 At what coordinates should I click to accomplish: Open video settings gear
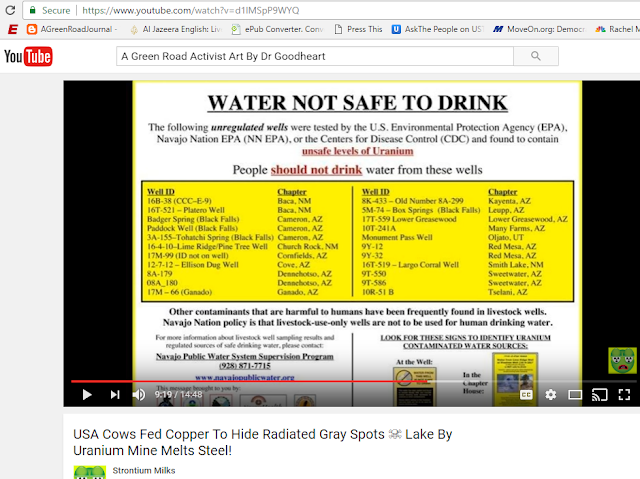coord(551,395)
